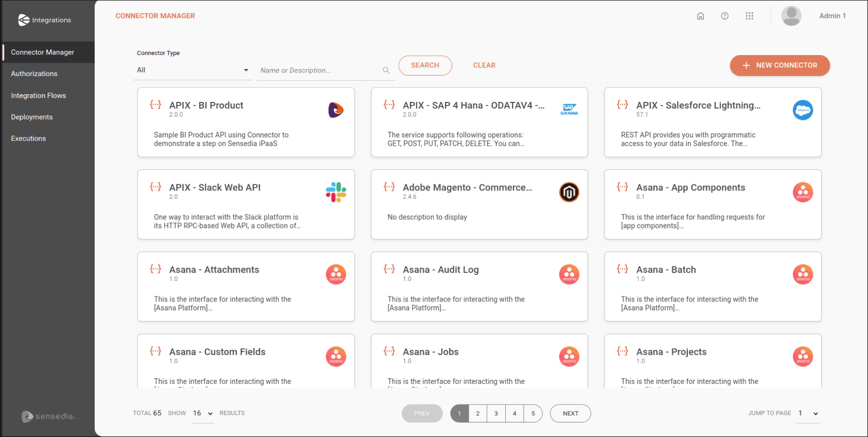
Task: Click the Slack logo on APIX card
Action: point(335,192)
